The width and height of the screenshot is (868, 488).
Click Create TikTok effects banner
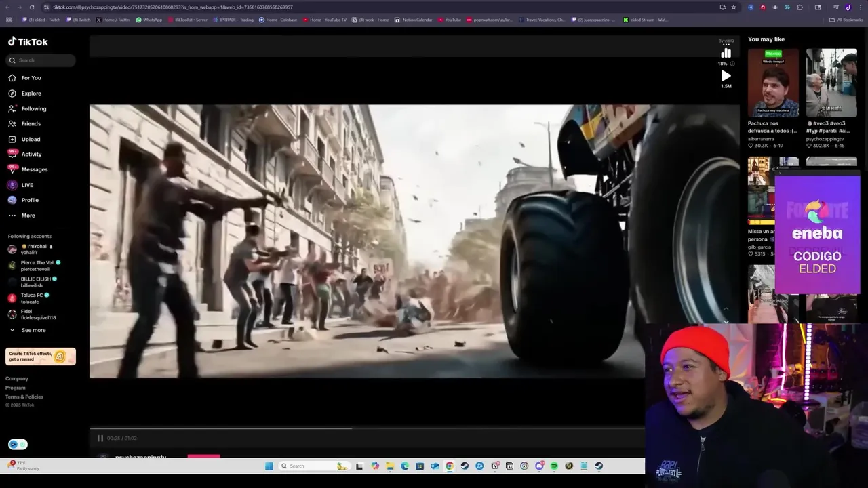[41, 357]
